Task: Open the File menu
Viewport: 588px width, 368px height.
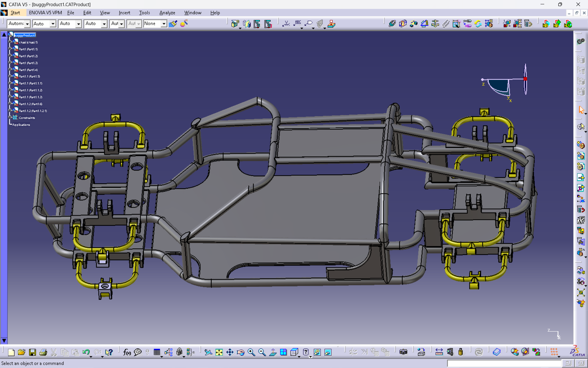Action: (x=70, y=13)
